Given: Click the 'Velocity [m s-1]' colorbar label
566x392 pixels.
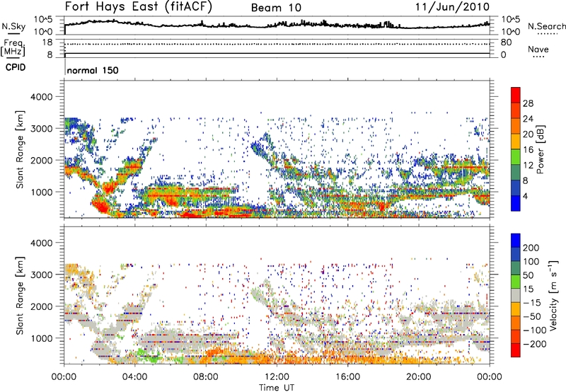Looking at the screenshot, I should [x=553, y=295].
